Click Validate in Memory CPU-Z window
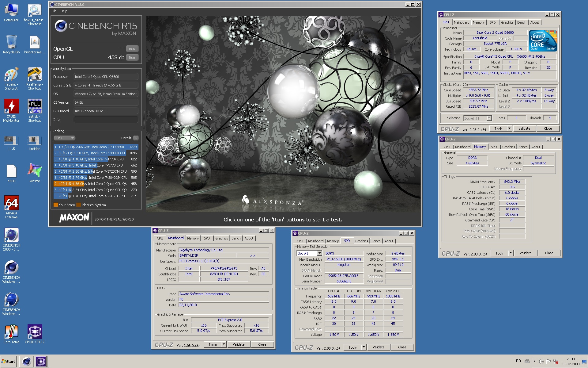Screen dimensions: 588x368 point(526,253)
